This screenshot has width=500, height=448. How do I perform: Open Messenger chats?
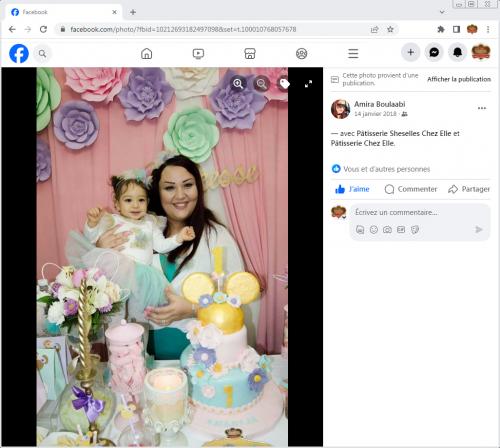pos(434,52)
